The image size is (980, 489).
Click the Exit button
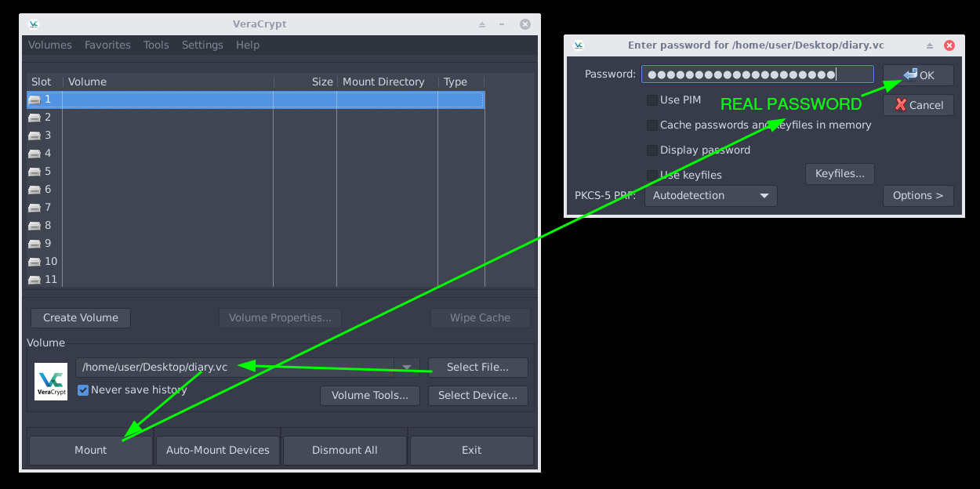tap(472, 450)
